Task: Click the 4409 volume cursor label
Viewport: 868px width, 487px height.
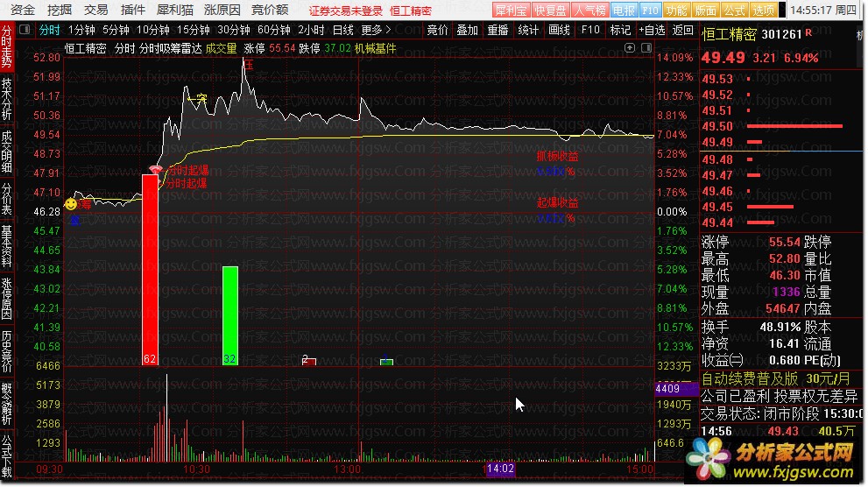Action: click(x=676, y=389)
